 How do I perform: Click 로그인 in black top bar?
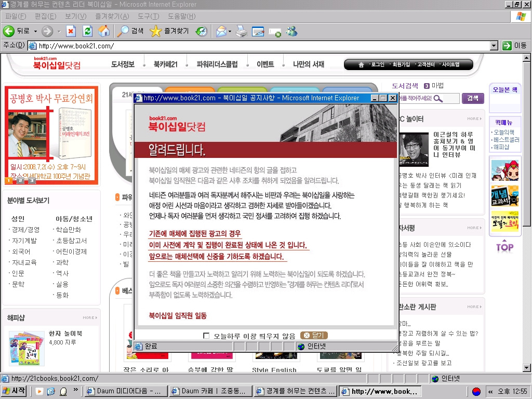[378, 64]
